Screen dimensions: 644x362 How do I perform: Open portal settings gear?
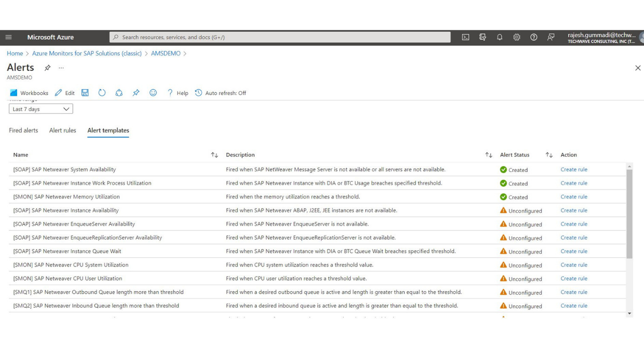pyautogui.click(x=517, y=37)
